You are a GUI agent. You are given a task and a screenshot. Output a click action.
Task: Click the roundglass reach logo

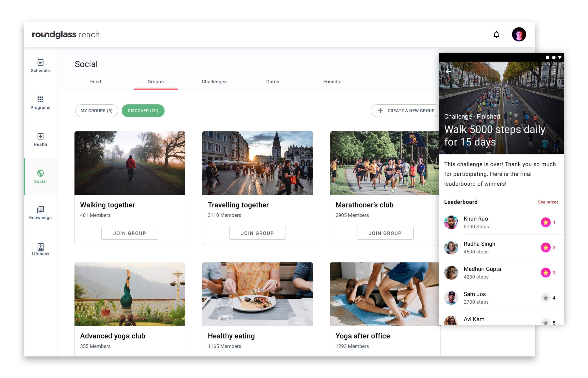tap(66, 34)
